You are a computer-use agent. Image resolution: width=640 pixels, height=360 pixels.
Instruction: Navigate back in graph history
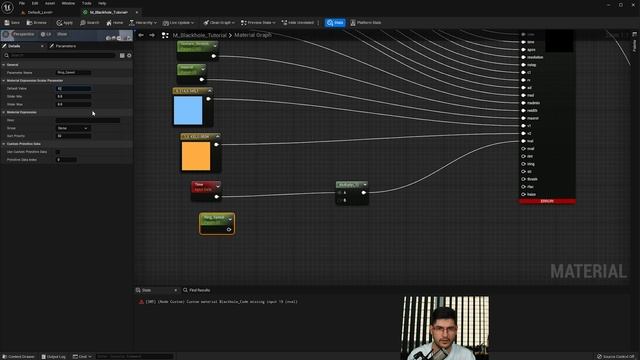coord(141,35)
